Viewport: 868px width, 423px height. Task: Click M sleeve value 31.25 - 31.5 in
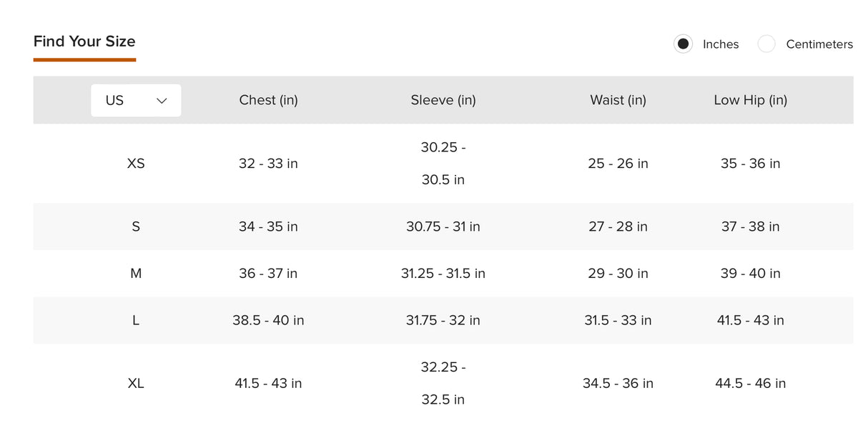pos(443,274)
